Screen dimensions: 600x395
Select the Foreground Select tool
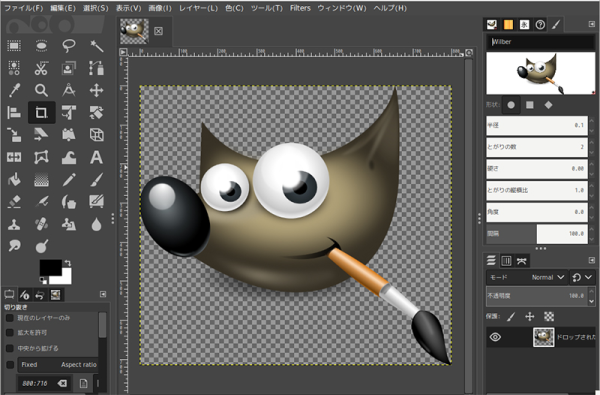click(69, 68)
